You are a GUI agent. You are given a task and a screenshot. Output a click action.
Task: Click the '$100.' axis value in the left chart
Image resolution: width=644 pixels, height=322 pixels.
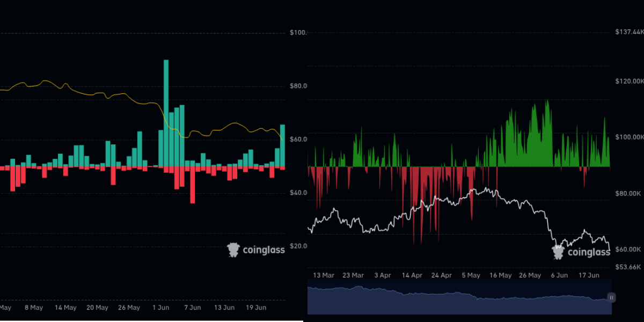pos(298,33)
